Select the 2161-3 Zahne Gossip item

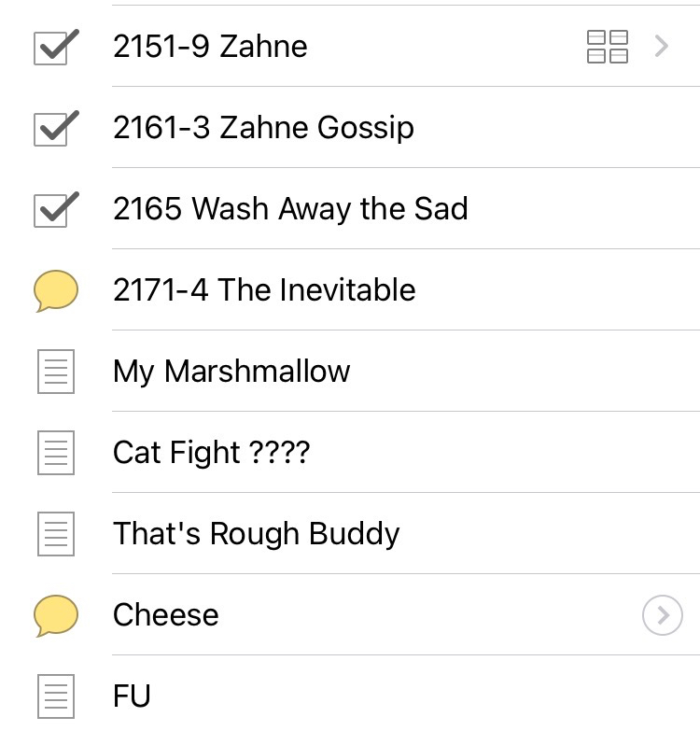(x=263, y=128)
